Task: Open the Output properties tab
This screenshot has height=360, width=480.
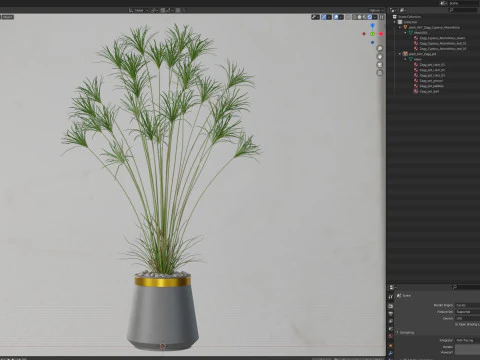Action: coord(391,314)
